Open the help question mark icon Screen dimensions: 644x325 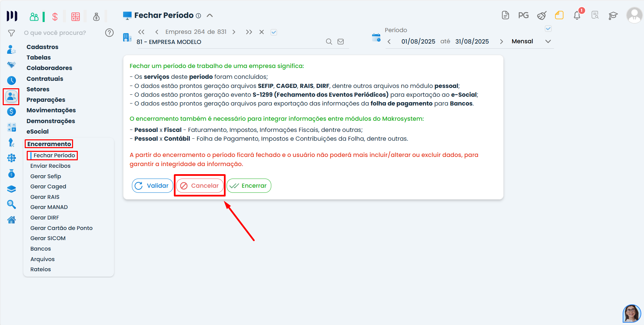click(109, 32)
